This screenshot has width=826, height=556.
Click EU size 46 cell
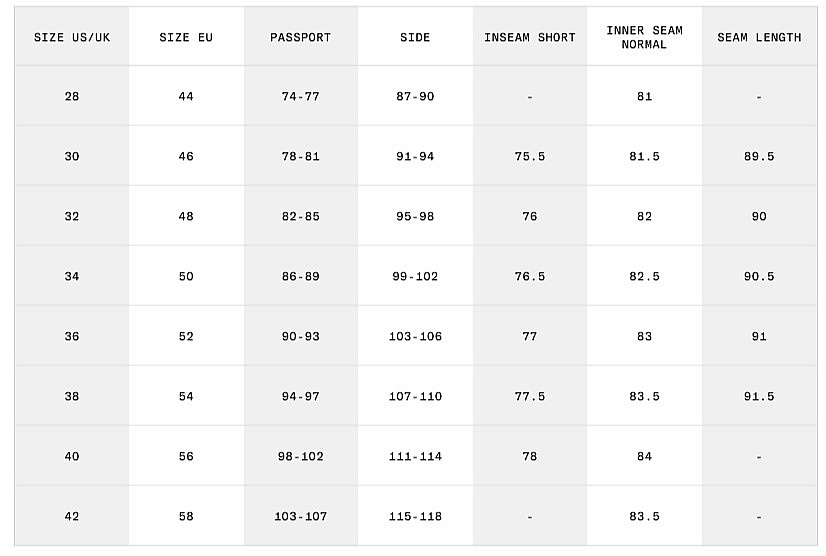[x=186, y=157]
